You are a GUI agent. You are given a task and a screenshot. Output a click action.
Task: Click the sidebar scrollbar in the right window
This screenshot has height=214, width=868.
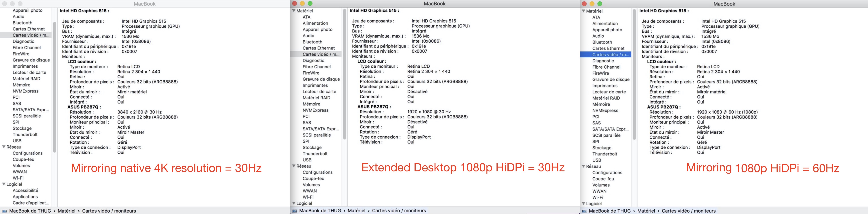pos(634,74)
